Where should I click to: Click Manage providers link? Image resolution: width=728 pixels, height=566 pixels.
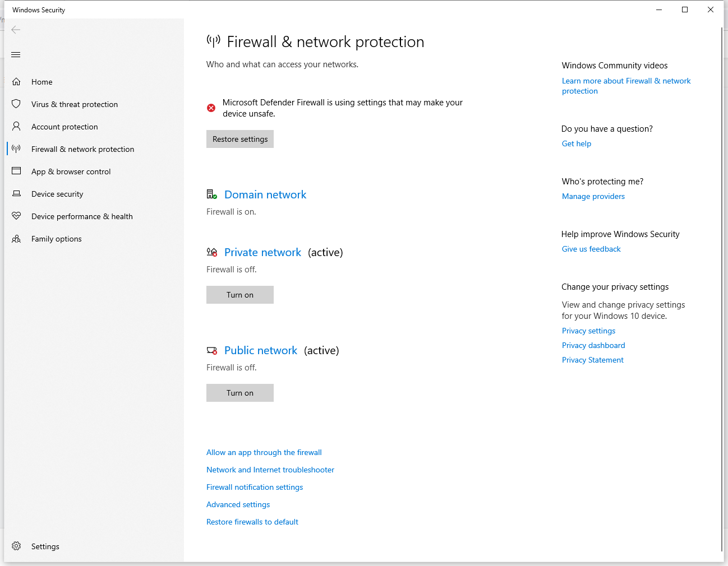(593, 196)
